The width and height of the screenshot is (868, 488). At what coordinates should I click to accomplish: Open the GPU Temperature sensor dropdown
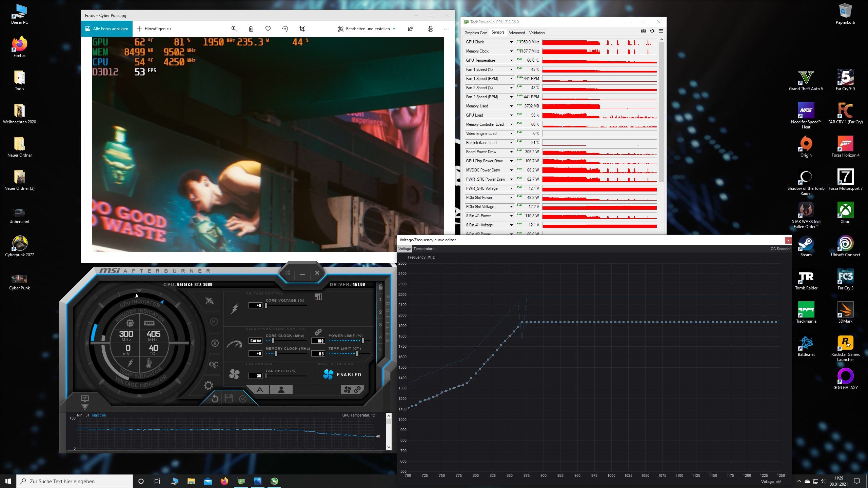point(511,60)
